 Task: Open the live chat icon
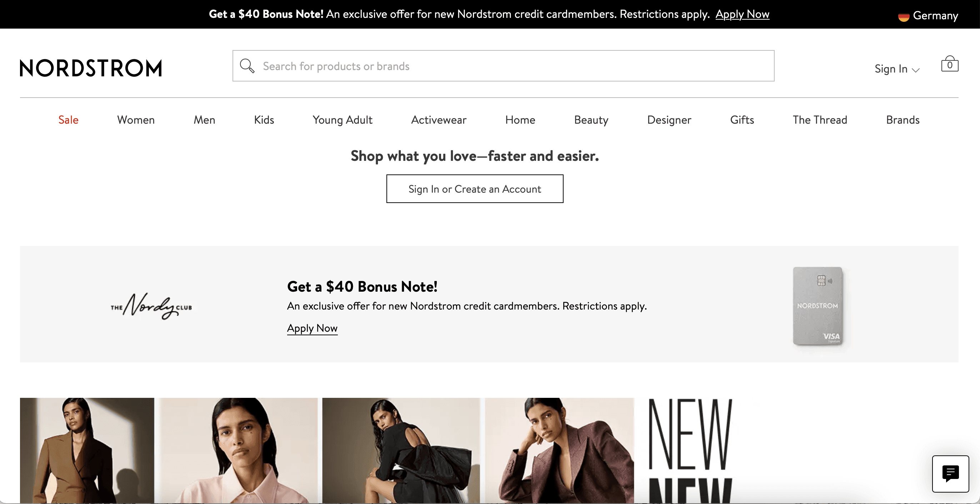(x=950, y=474)
